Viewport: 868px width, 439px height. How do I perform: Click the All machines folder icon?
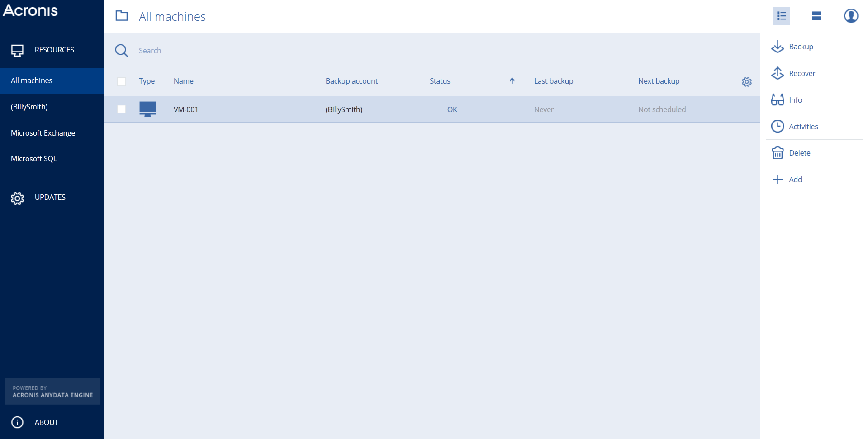coord(122,16)
